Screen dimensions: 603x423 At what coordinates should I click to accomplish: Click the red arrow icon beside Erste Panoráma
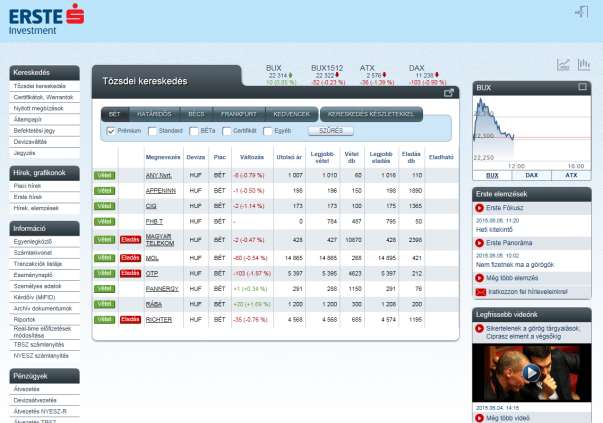(x=479, y=243)
